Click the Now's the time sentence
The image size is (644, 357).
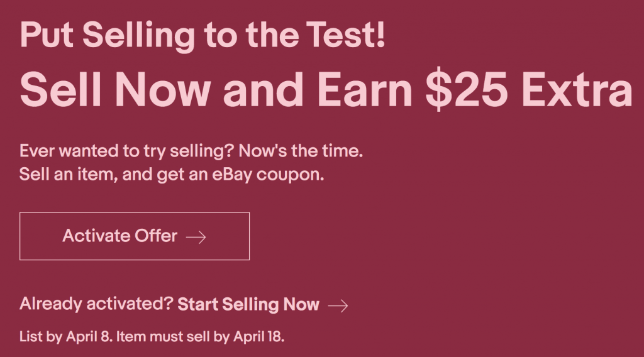[301, 151]
